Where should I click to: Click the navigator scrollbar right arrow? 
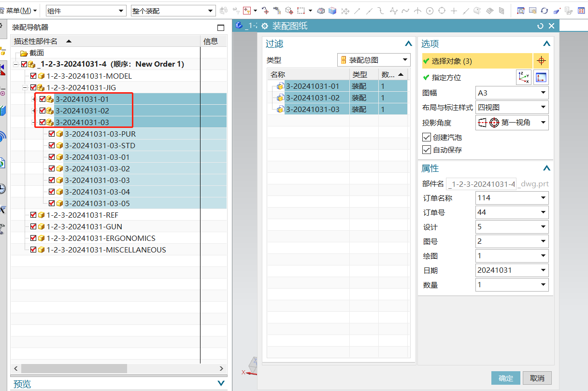coord(222,368)
